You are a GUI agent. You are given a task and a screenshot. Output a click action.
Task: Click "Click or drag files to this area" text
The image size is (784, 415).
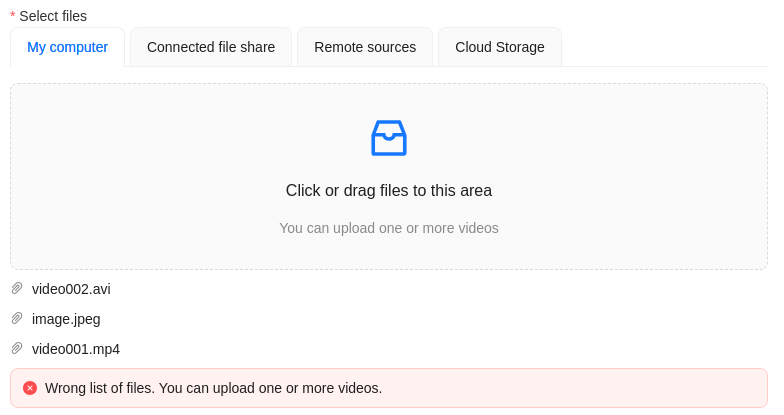coord(389,191)
